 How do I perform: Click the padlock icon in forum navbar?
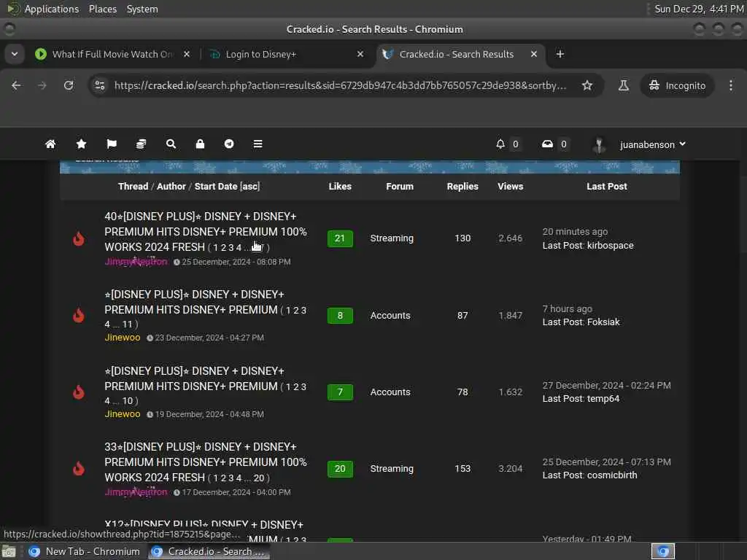pyautogui.click(x=200, y=144)
